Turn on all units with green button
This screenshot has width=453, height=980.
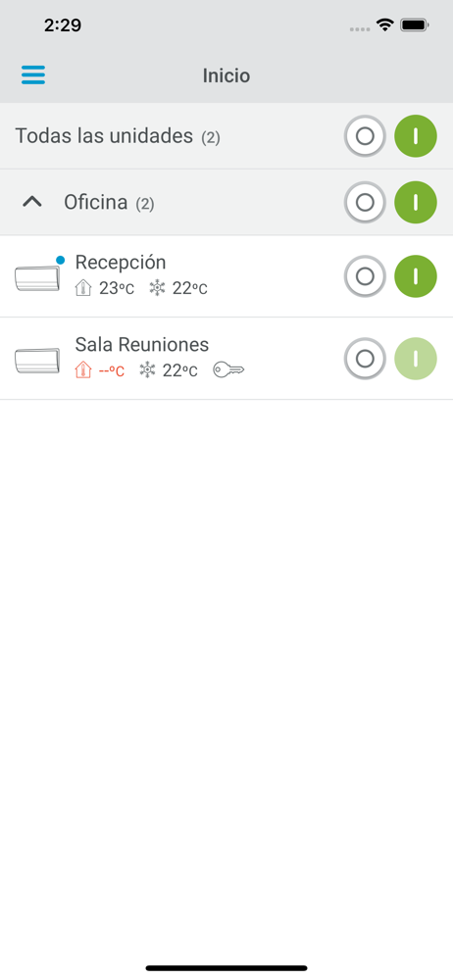(416, 135)
